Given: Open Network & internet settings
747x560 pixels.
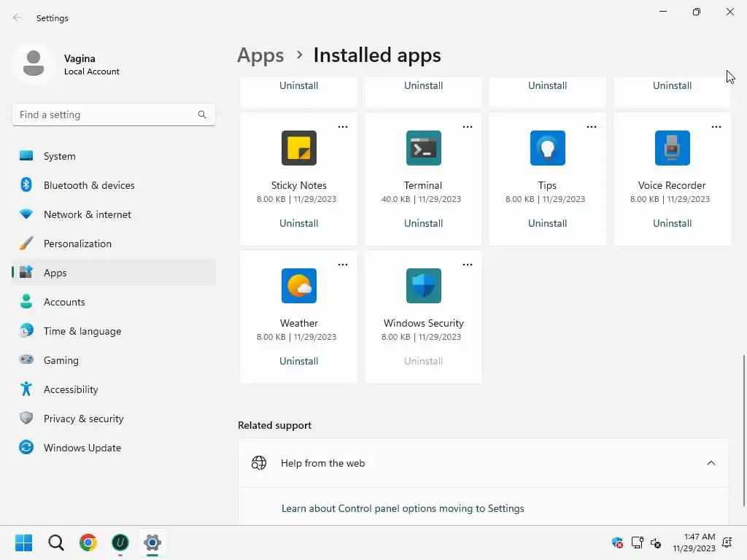Looking at the screenshot, I should click(x=113, y=214).
